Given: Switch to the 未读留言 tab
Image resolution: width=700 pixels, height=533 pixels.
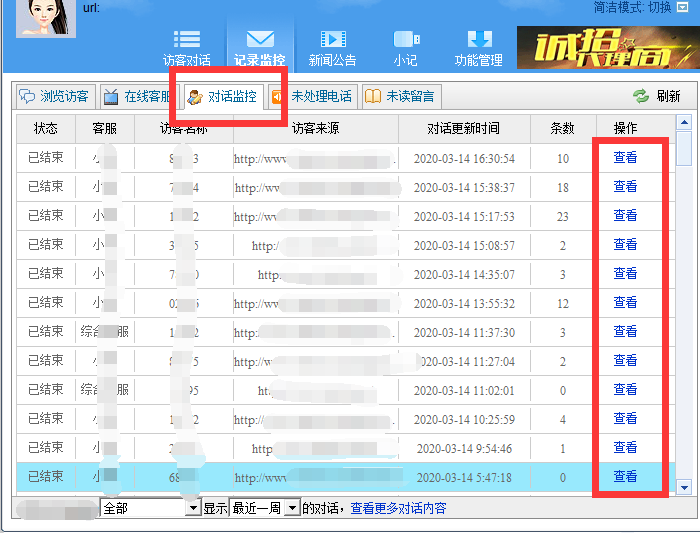Looking at the screenshot, I should (402, 96).
